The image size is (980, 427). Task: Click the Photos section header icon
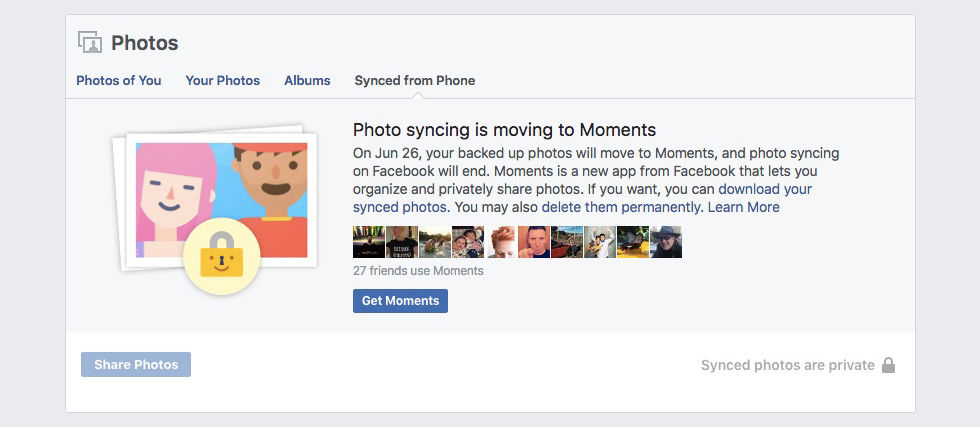(90, 43)
